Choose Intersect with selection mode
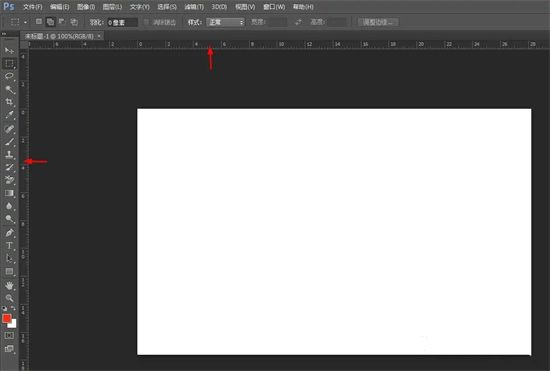The height and width of the screenshot is (371, 550). click(x=74, y=22)
